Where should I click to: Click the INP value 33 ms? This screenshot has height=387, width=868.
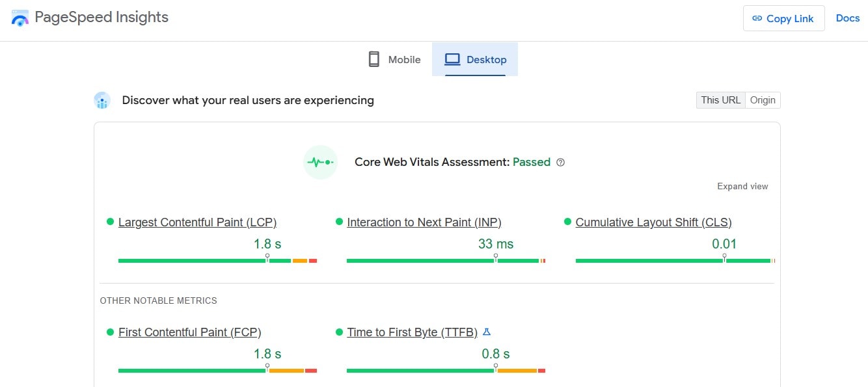(x=496, y=245)
